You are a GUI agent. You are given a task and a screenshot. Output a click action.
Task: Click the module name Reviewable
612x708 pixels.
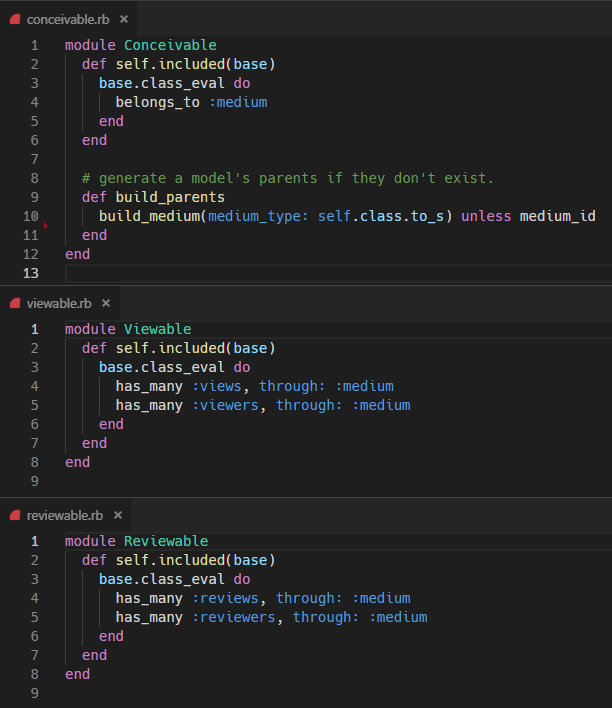point(166,541)
